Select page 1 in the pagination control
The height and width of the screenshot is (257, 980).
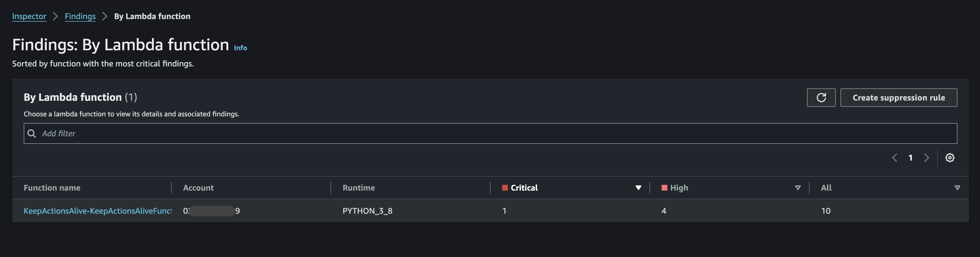coord(910,157)
